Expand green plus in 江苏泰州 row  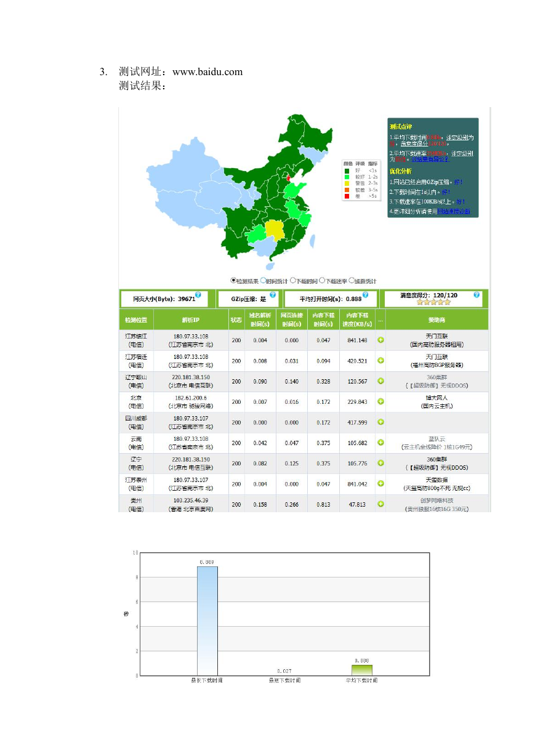coord(380,483)
